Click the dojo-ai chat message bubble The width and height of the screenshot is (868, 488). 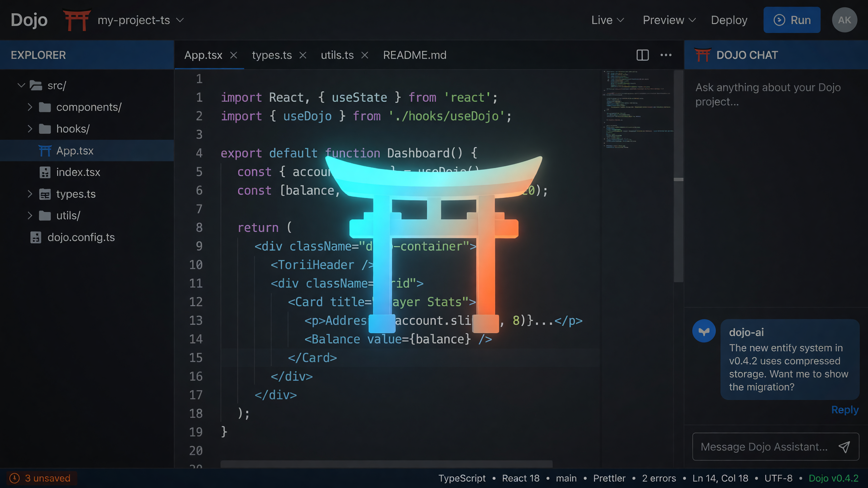click(790, 359)
